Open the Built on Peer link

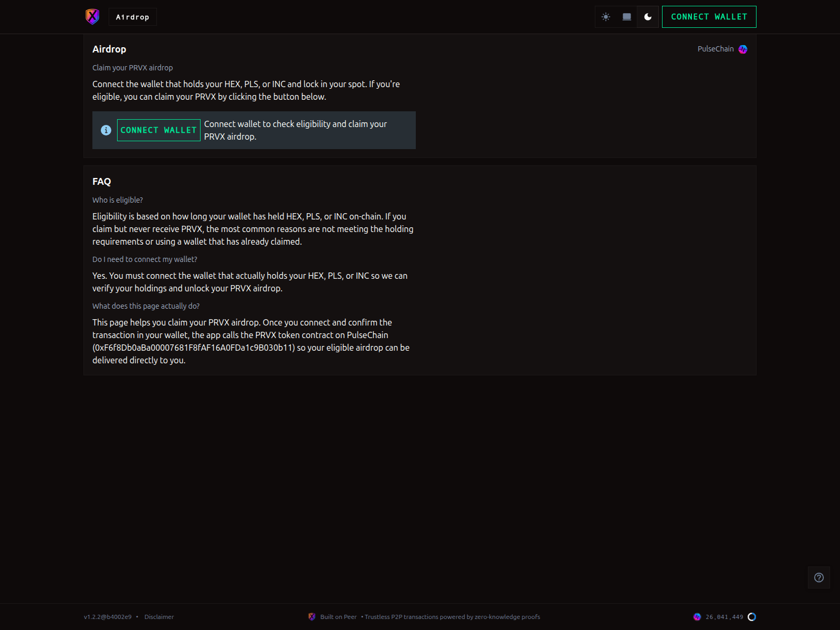click(339, 617)
